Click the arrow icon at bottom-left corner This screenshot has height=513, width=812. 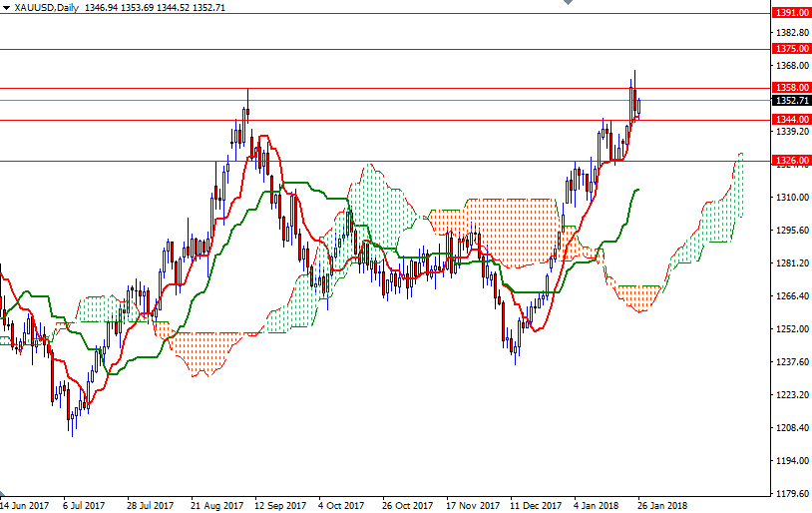tap(3, 495)
